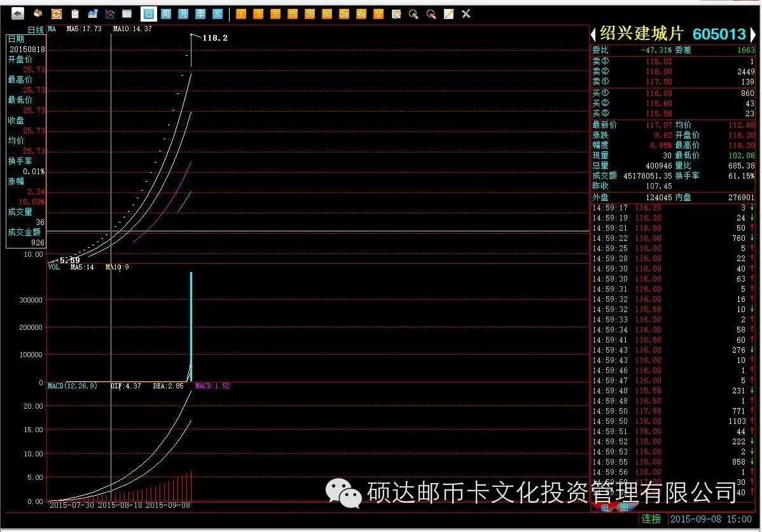Click date 20150818 in info panel
Image resolution: width=762 pixels, height=532 pixels.
(27, 50)
